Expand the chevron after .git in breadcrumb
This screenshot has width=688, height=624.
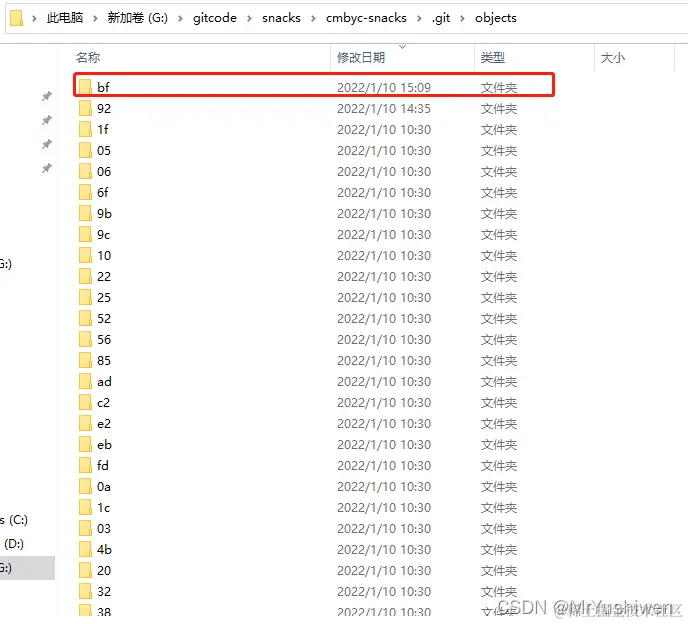(462, 18)
